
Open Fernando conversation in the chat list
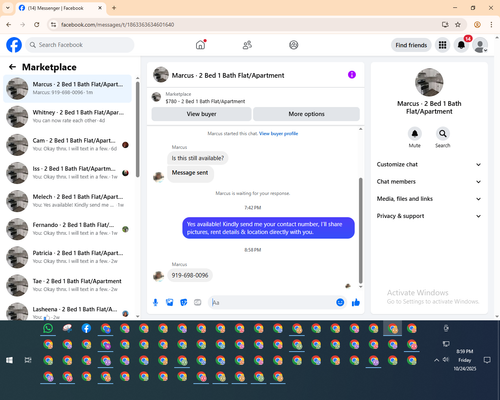tap(67, 229)
